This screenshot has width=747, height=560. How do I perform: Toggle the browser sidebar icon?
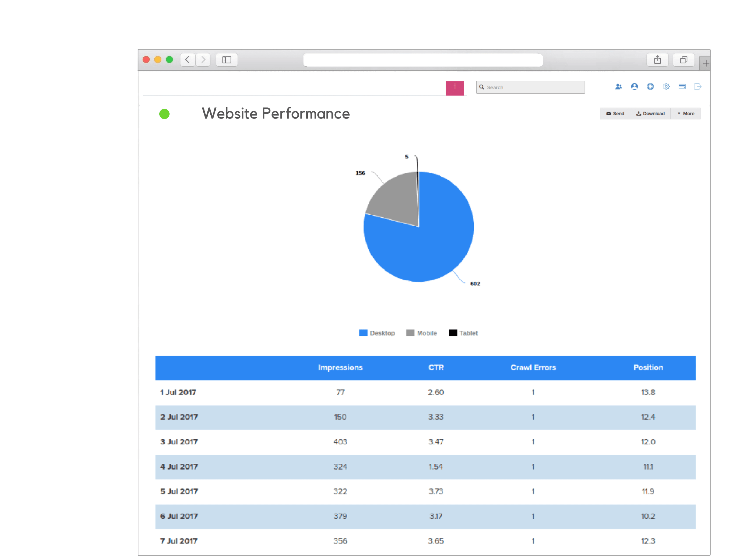pyautogui.click(x=227, y=60)
